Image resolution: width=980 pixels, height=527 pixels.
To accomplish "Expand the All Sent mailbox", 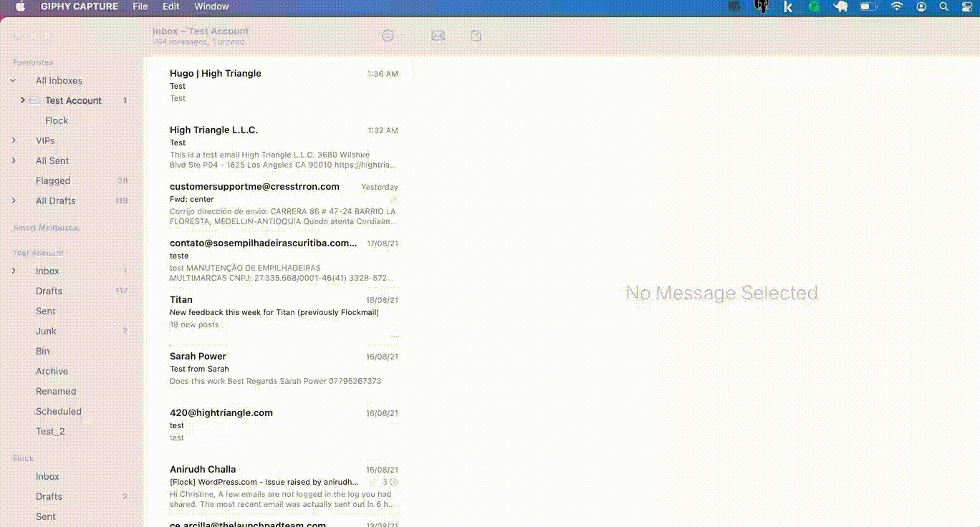I will (14, 160).
